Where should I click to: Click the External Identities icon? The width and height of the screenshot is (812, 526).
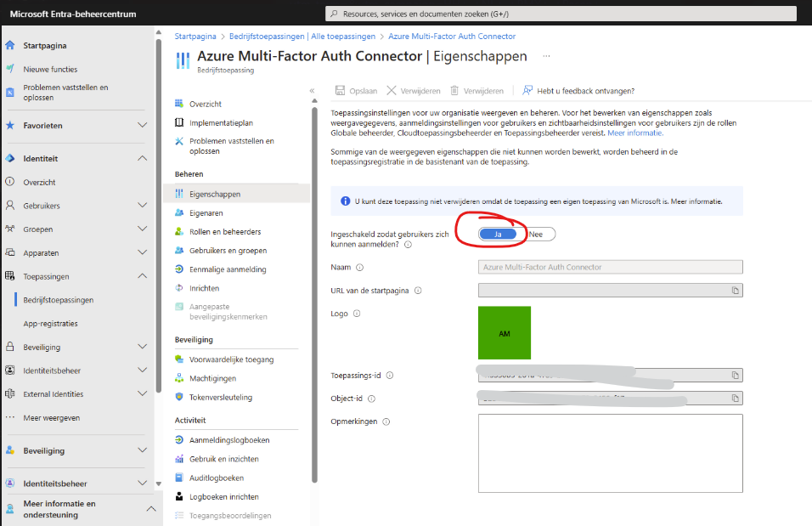(10, 393)
